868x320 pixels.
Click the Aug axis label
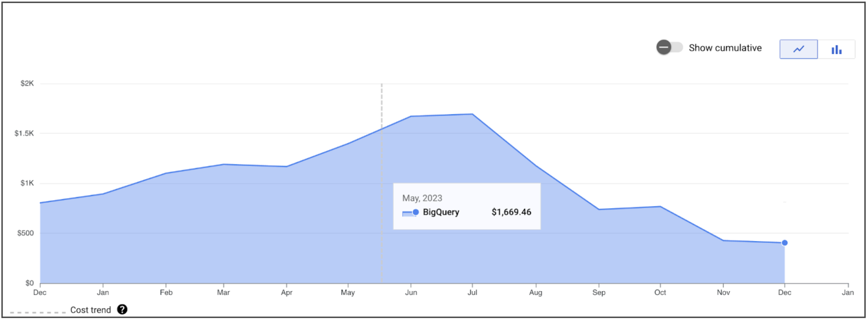click(x=535, y=293)
